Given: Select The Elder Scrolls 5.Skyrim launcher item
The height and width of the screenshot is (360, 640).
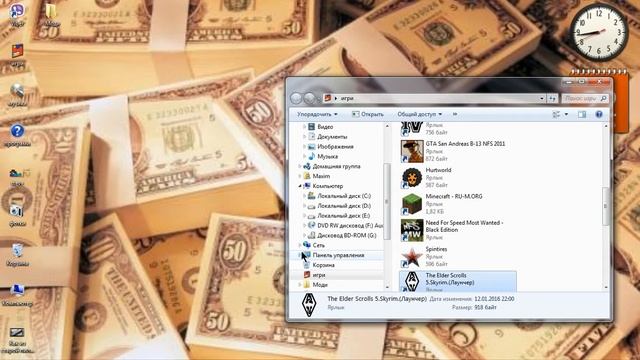Looking at the screenshot, I should [458, 282].
